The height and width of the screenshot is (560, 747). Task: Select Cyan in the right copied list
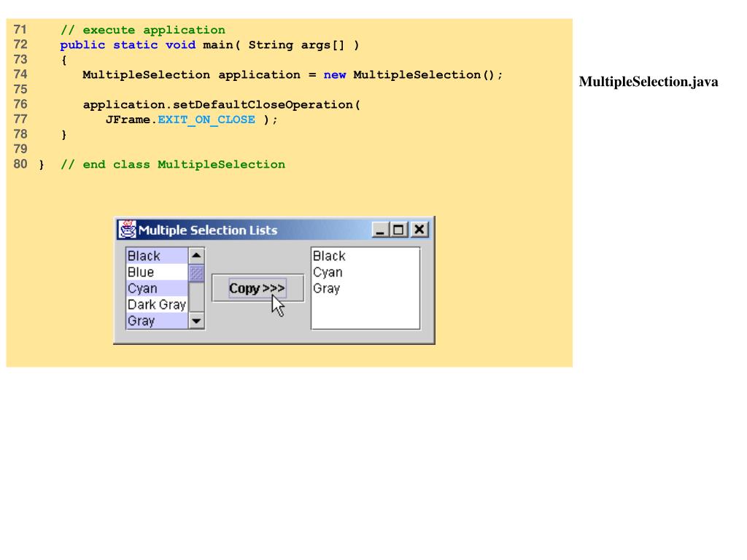[x=365, y=272]
